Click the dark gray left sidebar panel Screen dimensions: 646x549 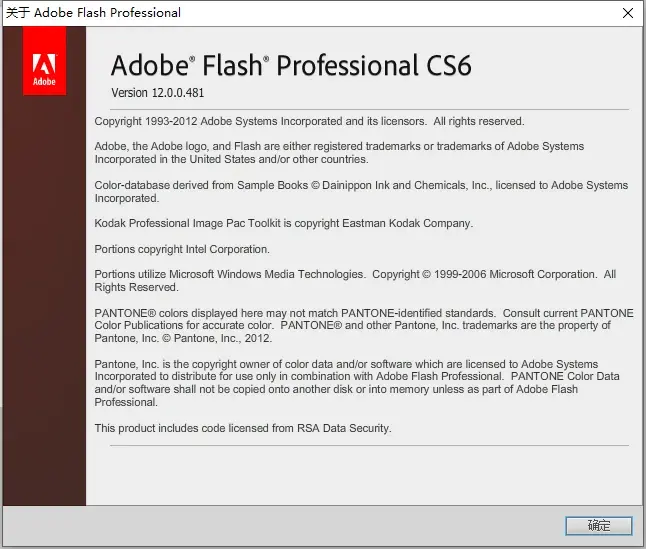tap(44, 300)
